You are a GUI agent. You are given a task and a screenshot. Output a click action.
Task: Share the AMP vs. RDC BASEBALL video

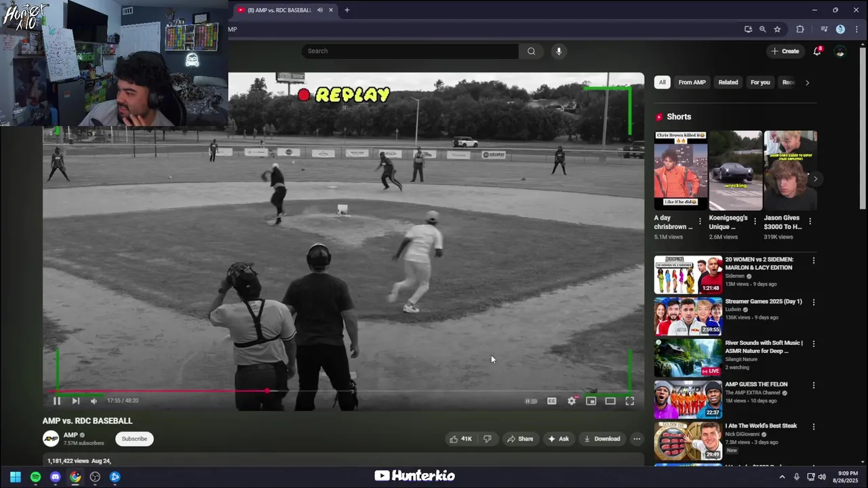(520, 439)
